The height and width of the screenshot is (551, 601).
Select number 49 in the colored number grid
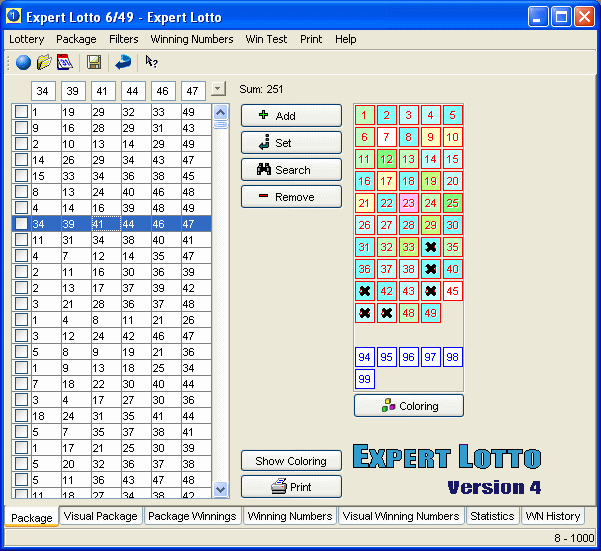pos(430,313)
